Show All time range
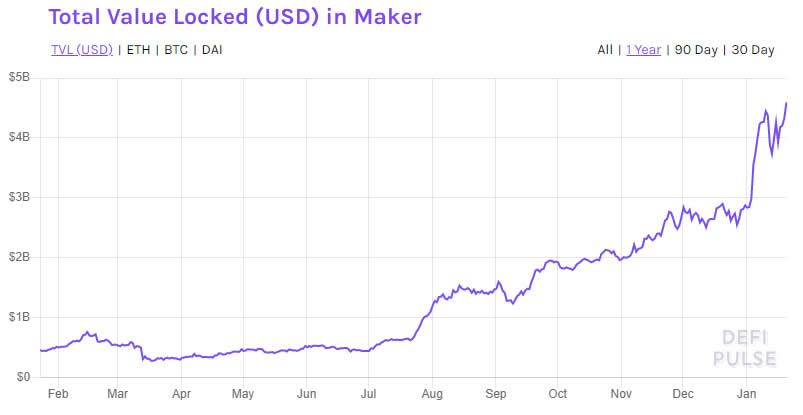 [x=605, y=50]
